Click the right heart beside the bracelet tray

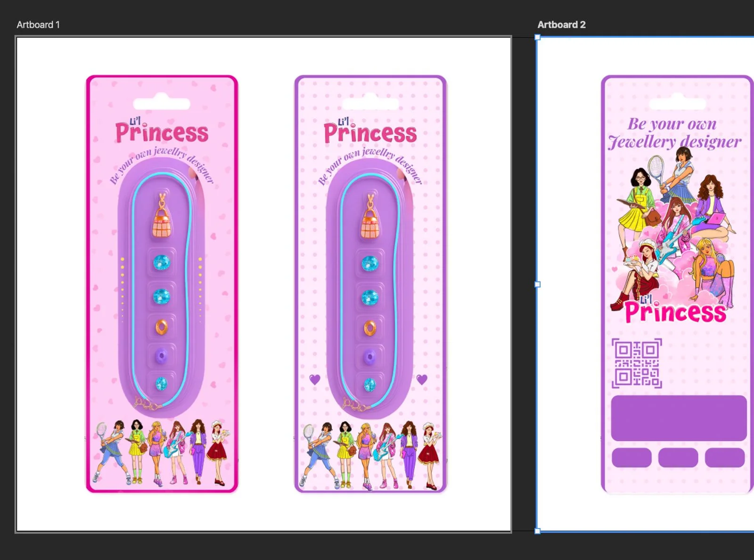[x=420, y=379]
